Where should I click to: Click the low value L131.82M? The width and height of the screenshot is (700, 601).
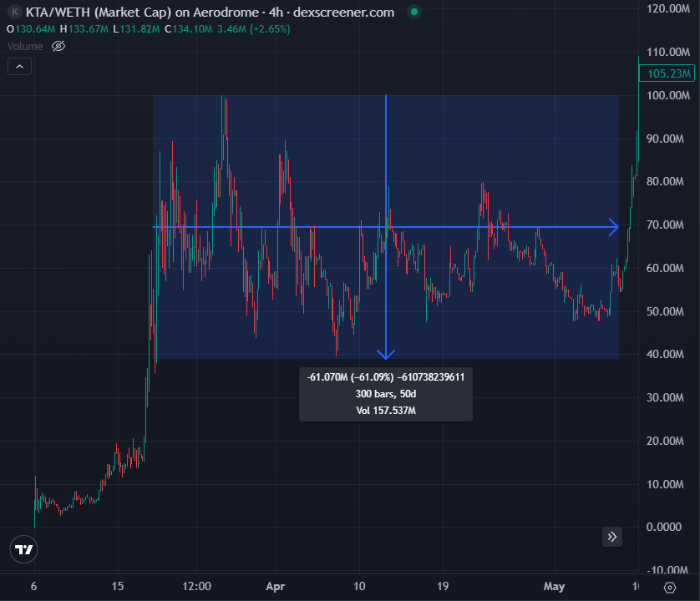(136, 29)
